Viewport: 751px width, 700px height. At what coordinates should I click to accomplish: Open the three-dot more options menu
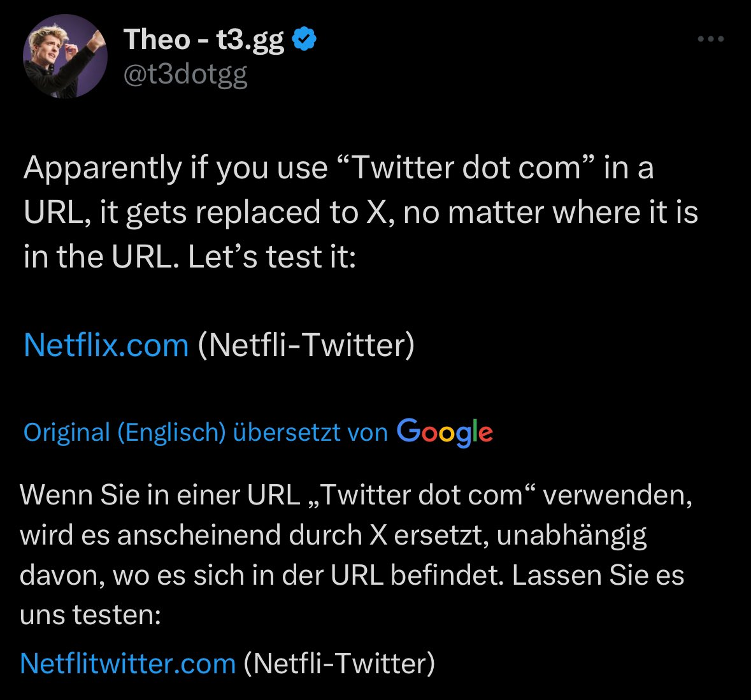point(711,39)
